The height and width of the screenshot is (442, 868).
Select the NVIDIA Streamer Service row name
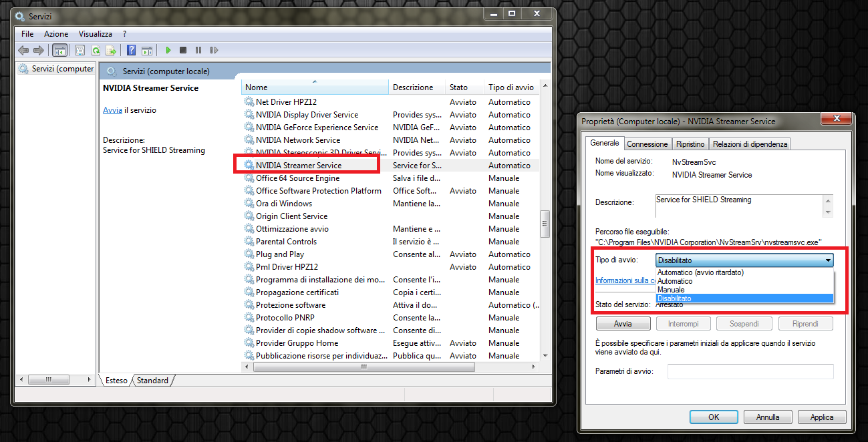coord(299,166)
